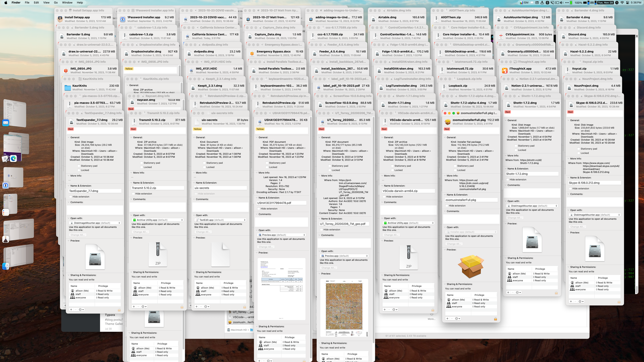Click zoomusInstallerFull.pkg package icon in header
This screenshot has height=362, width=644.
(x=448, y=122)
